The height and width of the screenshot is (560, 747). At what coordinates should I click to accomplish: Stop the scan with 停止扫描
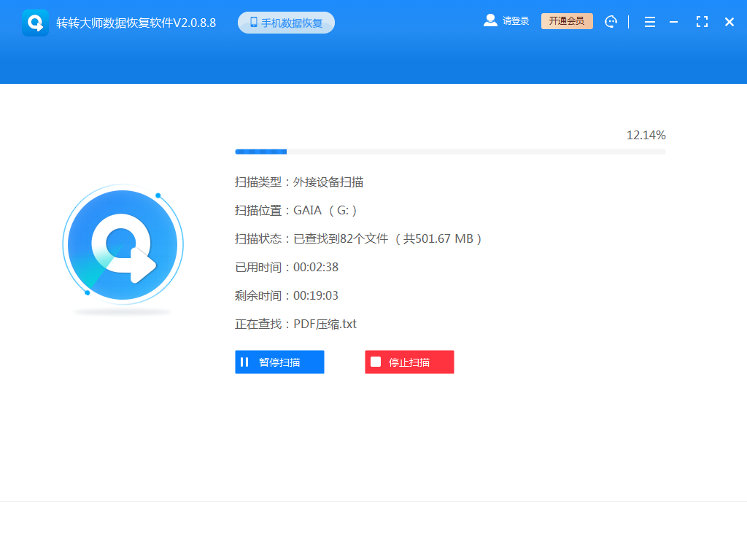point(409,362)
